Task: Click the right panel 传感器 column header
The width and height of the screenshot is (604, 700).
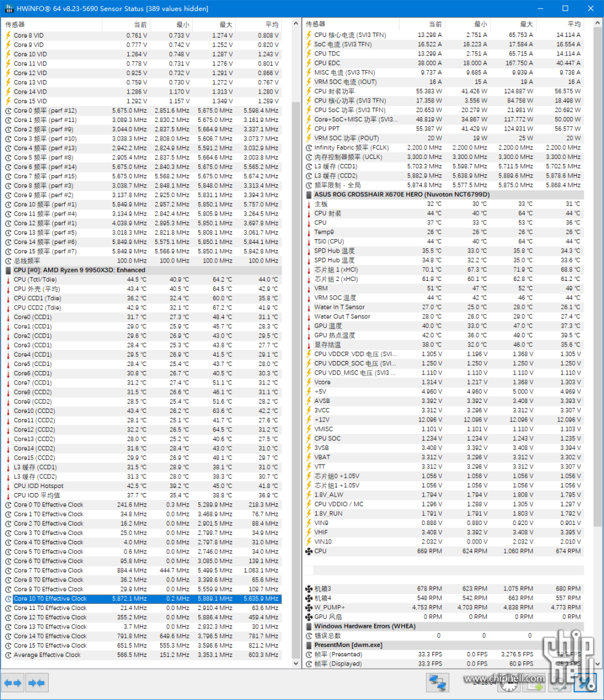Action: tap(352, 23)
